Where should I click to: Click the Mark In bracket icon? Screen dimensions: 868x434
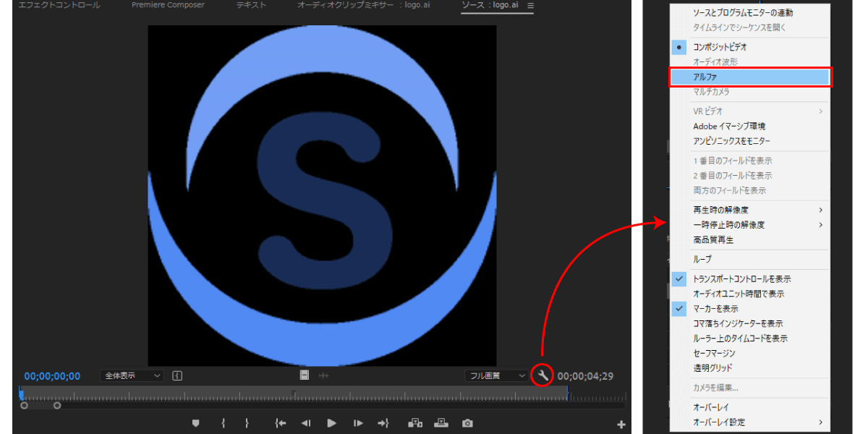tap(224, 423)
